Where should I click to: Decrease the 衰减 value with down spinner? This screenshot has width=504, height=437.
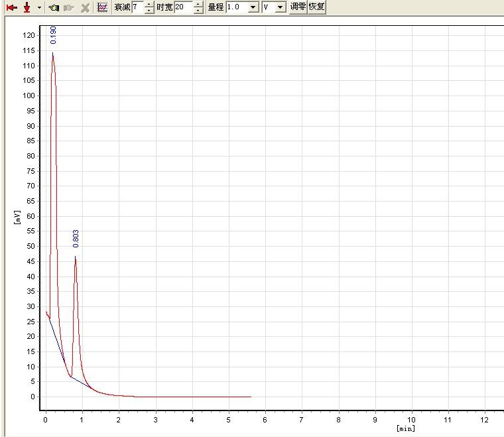click(149, 11)
